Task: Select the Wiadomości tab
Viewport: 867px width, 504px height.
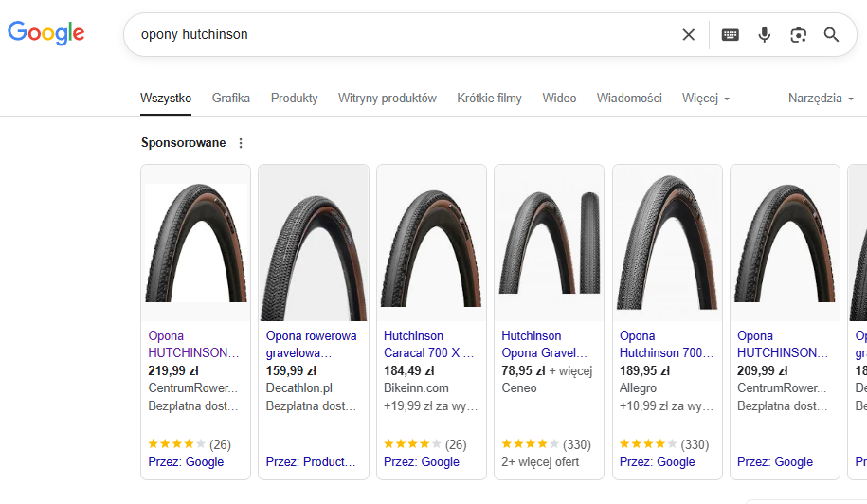Action: click(629, 99)
